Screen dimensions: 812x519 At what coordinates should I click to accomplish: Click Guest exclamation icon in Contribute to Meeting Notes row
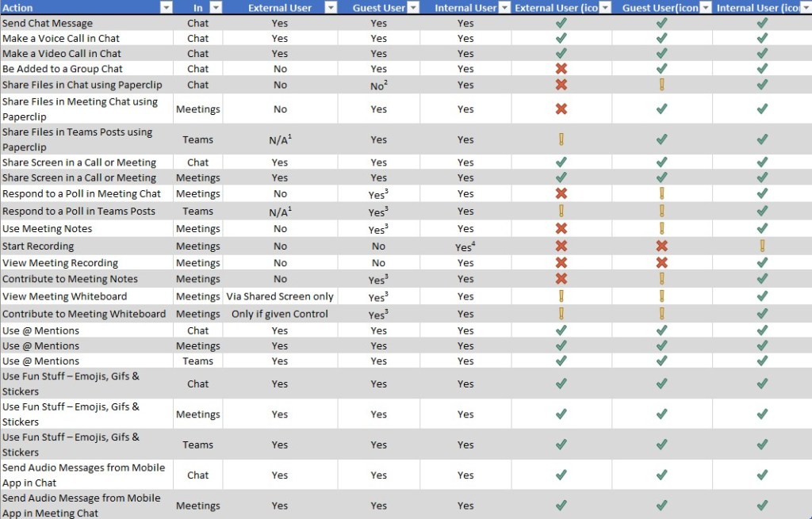pyautogui.click(x=661, y=279)
